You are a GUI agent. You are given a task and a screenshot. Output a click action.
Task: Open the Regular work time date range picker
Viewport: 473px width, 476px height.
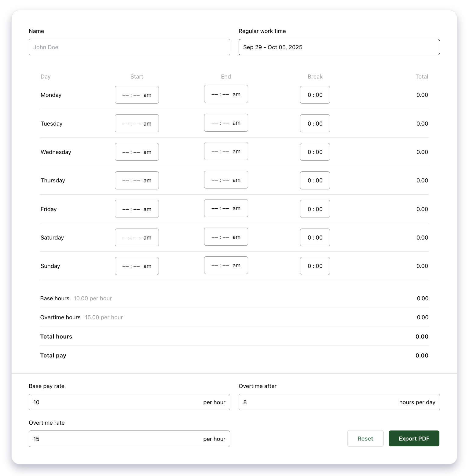pyautogui.click(x=339, y=47)
